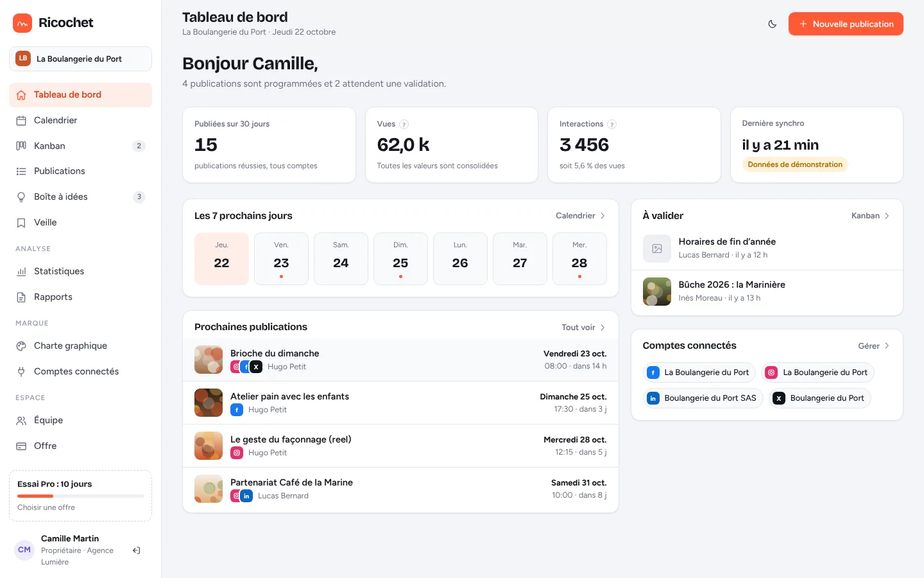
Task: Open the La Boulangerie du Port workspace selector
Action: click(80, 58)
